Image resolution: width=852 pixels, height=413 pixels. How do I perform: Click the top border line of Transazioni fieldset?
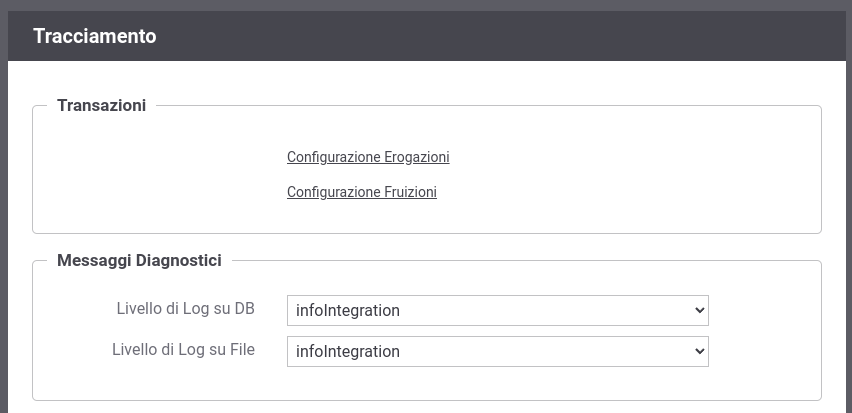(x=489, y=105)
